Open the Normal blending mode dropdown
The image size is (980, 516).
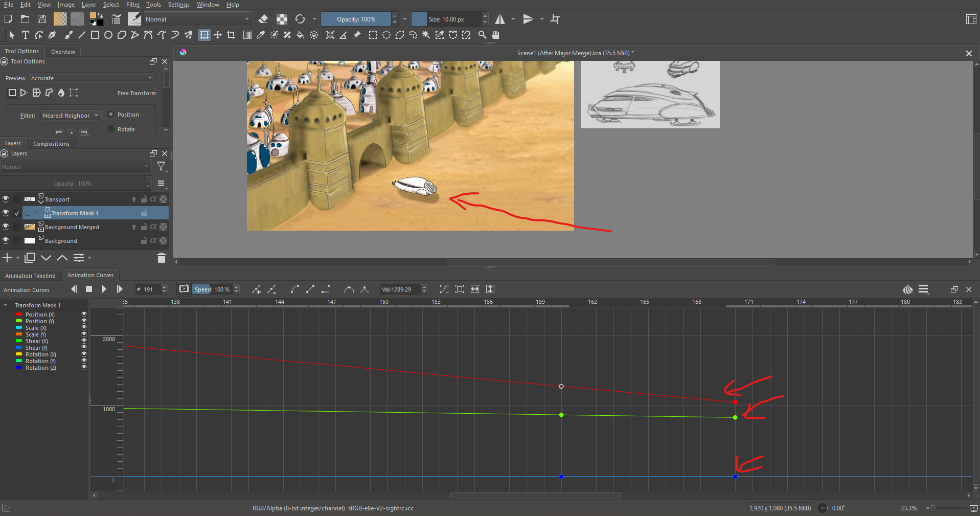(197, 19)
